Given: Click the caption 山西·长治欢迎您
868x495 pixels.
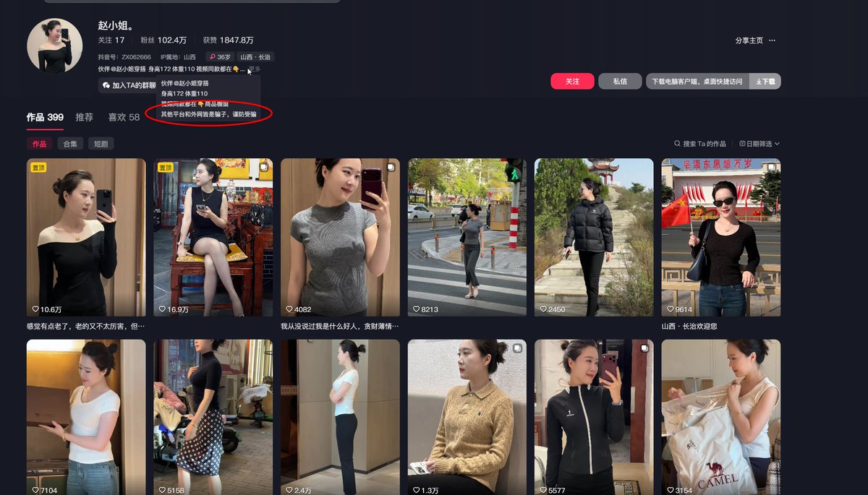Looking at the screenshot, I should click(x=689, y=327).
